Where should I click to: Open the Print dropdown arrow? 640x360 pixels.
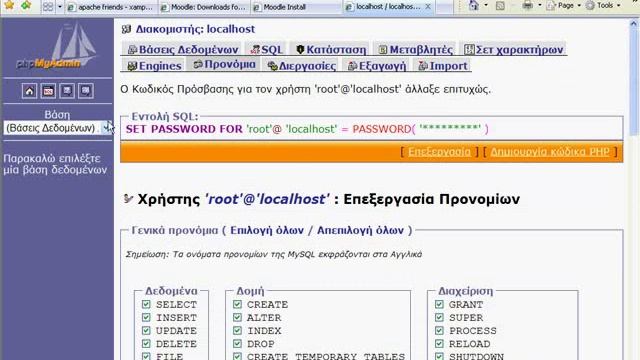[x=539, y=5]
